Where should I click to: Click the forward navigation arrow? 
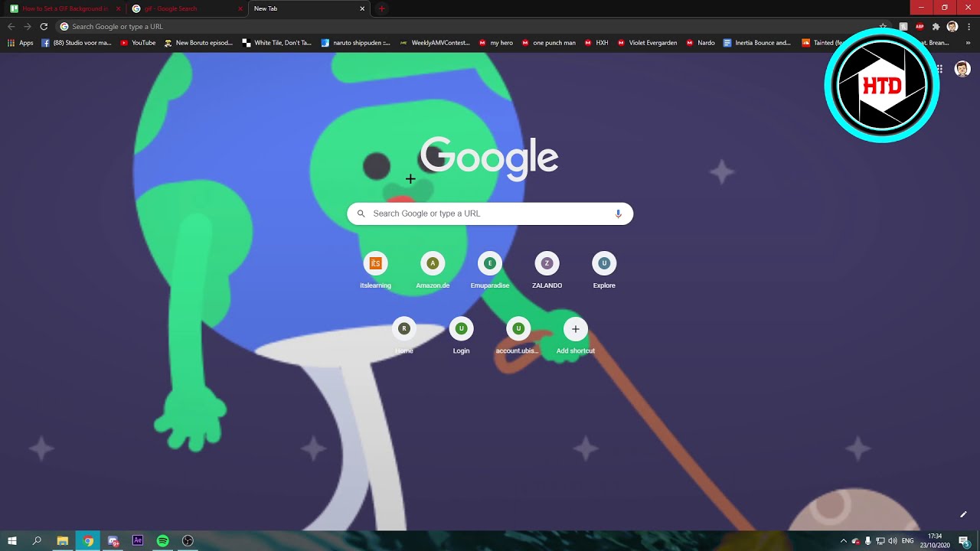28,26
